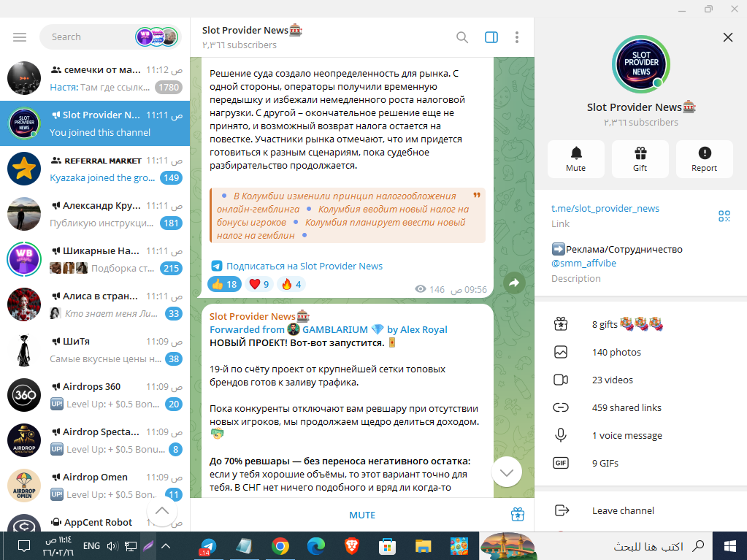Jump to top of the chat list
This screenshot has width=747, height=560.
162,511
